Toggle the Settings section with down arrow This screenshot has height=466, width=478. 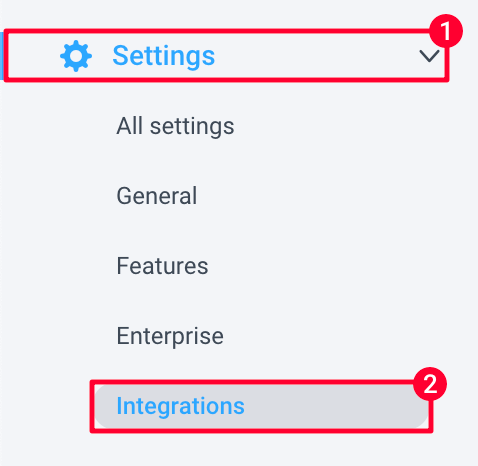(x=429, y=56)
